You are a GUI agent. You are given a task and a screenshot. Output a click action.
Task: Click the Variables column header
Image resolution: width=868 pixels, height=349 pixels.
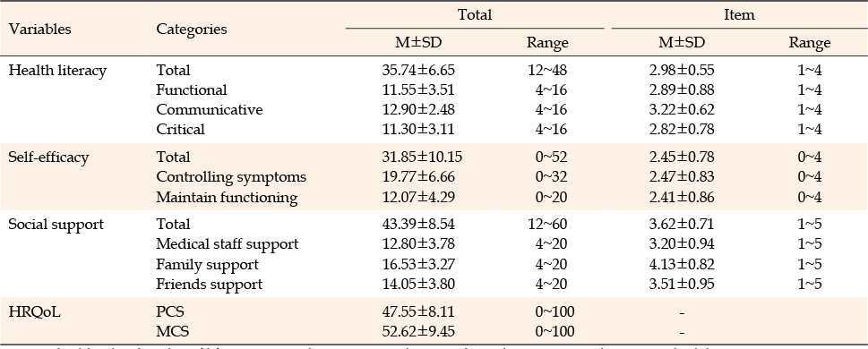(39, 29)
